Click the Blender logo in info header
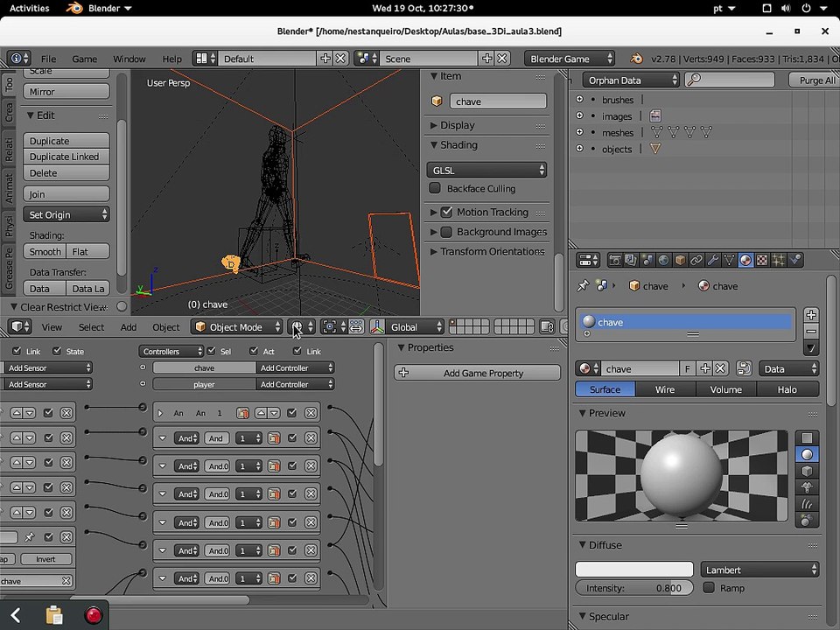Screen dimensions: 840x630 coord(636,59)
